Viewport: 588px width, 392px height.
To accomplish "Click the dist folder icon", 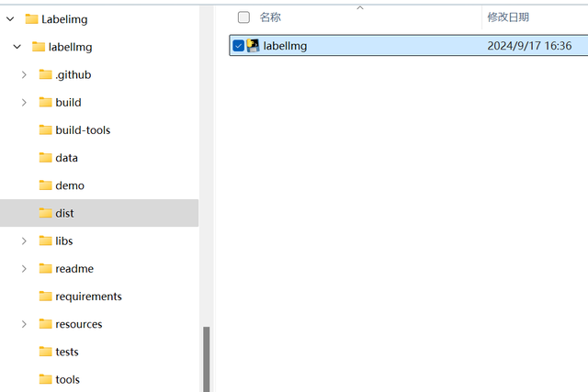I will click(45, 213).
